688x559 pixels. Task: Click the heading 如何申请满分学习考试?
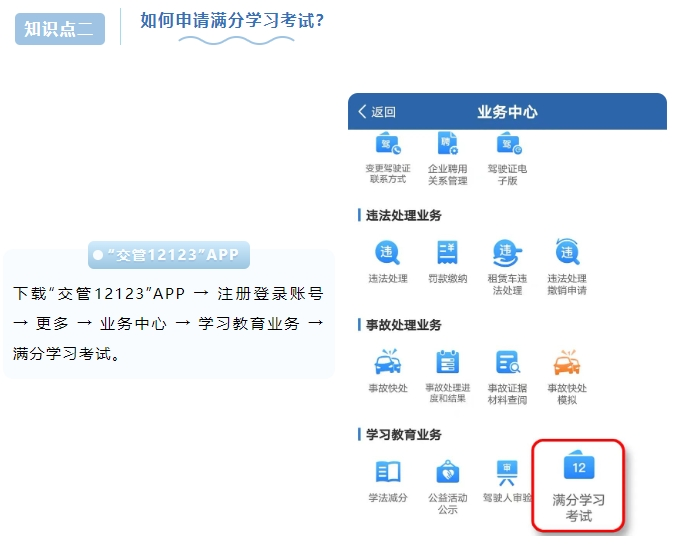[x=232, y=21]
